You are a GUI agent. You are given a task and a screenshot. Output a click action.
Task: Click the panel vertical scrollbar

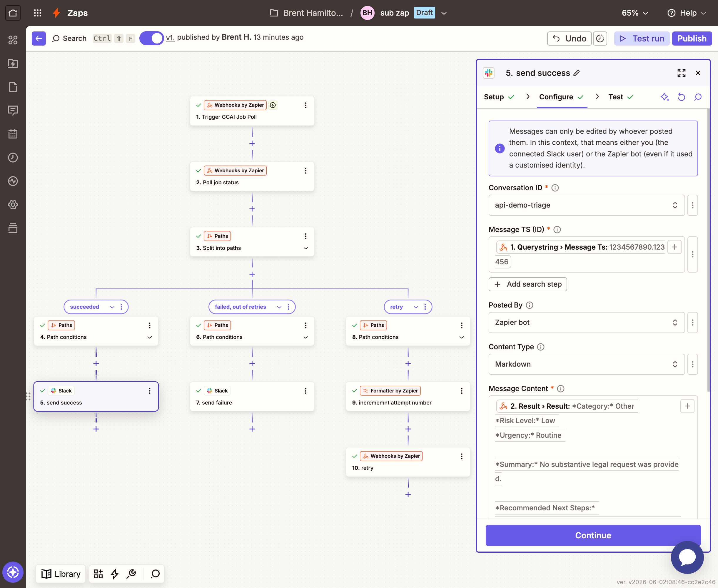tap(709, 251)
